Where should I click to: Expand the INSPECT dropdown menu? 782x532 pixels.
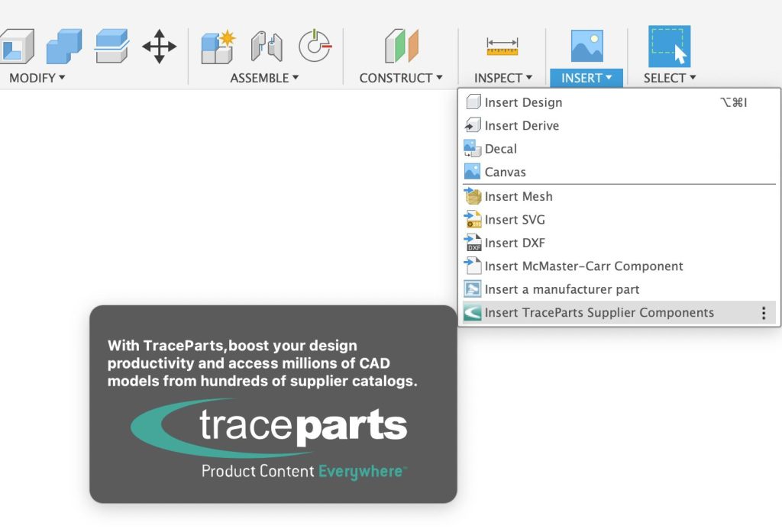pos(503,78)
